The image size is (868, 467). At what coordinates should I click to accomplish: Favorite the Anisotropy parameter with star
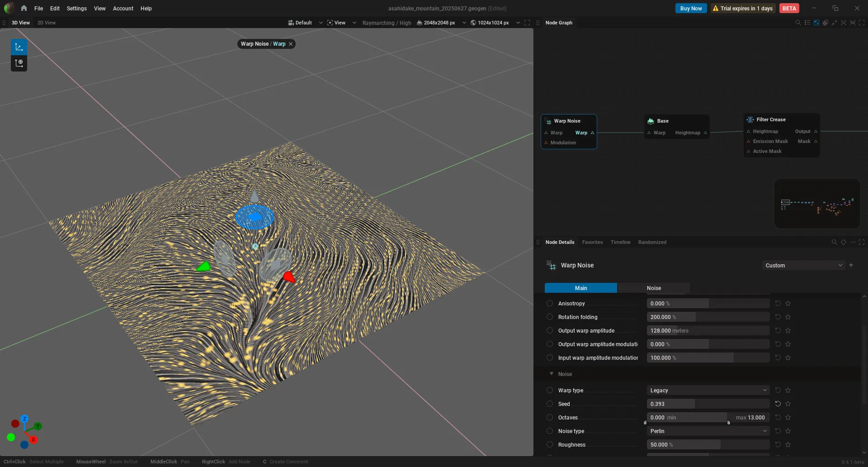click(788, 303)
